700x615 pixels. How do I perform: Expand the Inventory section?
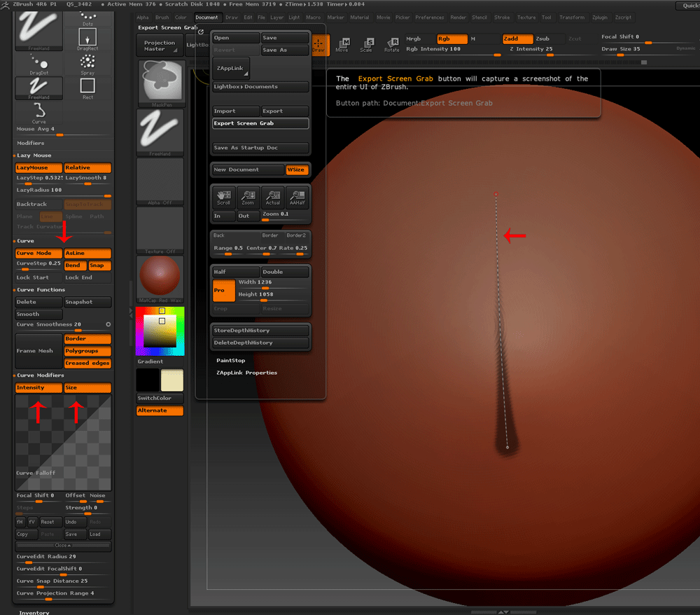coord(34,612)
